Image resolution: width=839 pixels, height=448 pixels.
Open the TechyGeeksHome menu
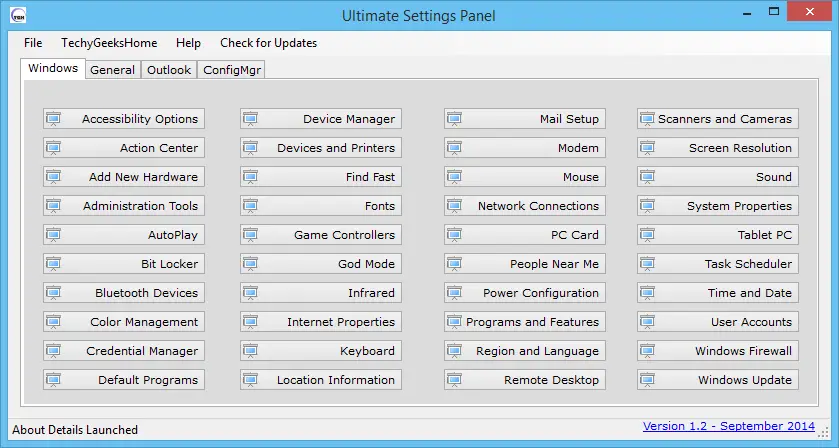click(x=109, y=43)
